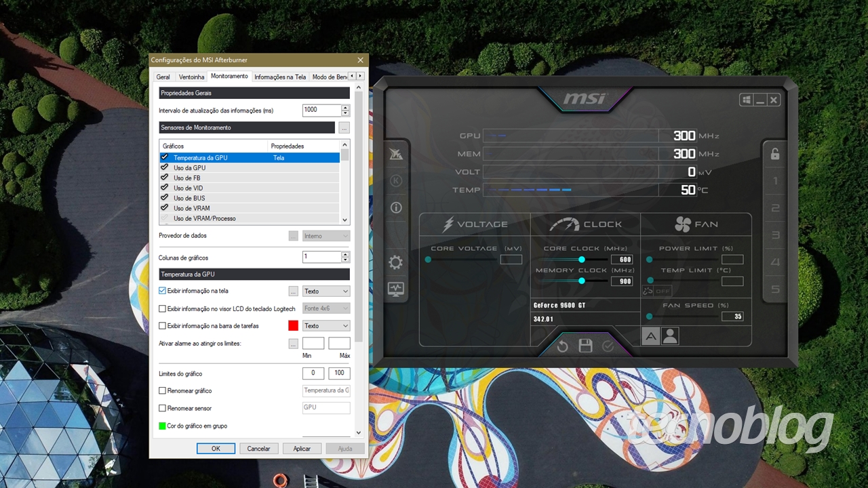Select the user profile icon next to Auto
The width and height of the screenshot is (868, 488).
[670, 335]
